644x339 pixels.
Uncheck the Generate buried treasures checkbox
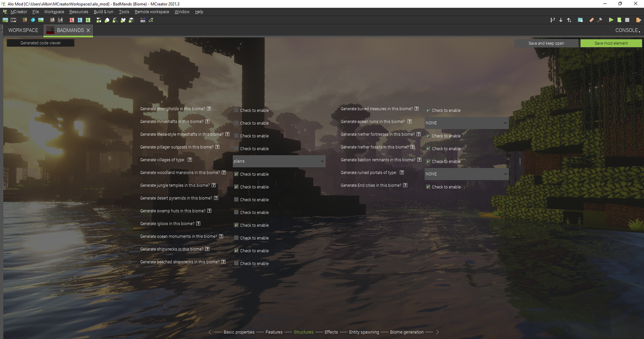pos(428,110)
